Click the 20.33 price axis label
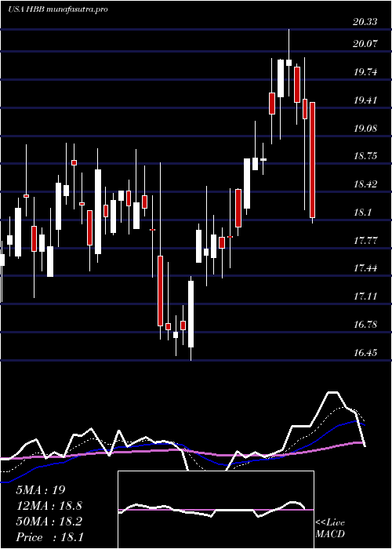 pyautogui.click(x=365, y=22)
